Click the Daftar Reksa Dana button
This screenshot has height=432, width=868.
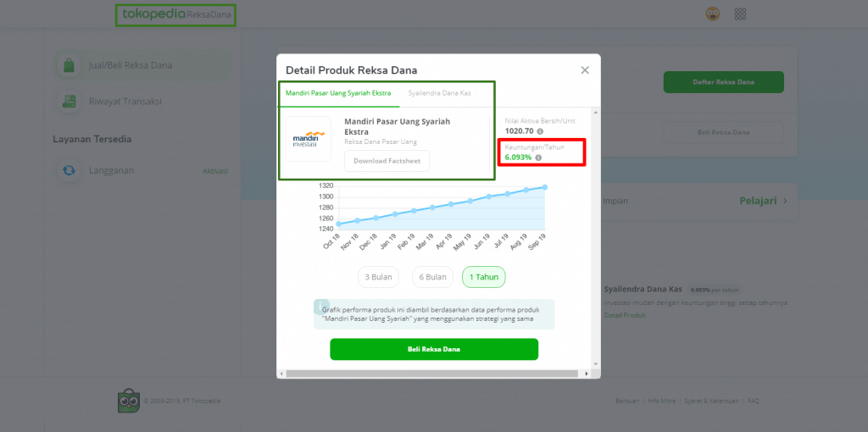(x=724, y=82)
